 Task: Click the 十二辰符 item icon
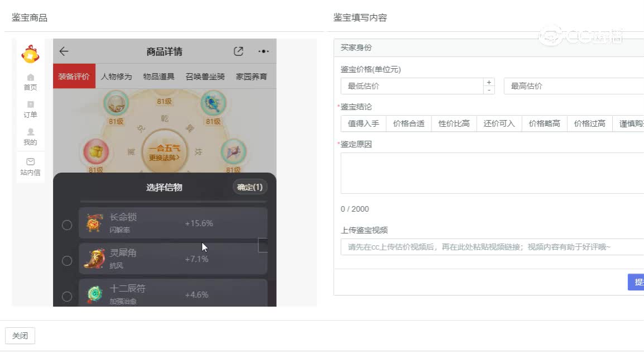94,294
